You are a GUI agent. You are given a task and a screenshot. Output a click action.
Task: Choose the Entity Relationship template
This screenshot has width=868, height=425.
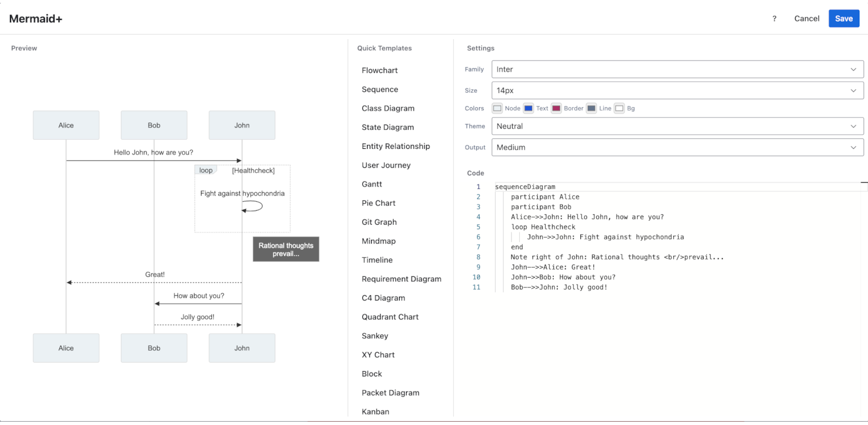tap(396, 146)
